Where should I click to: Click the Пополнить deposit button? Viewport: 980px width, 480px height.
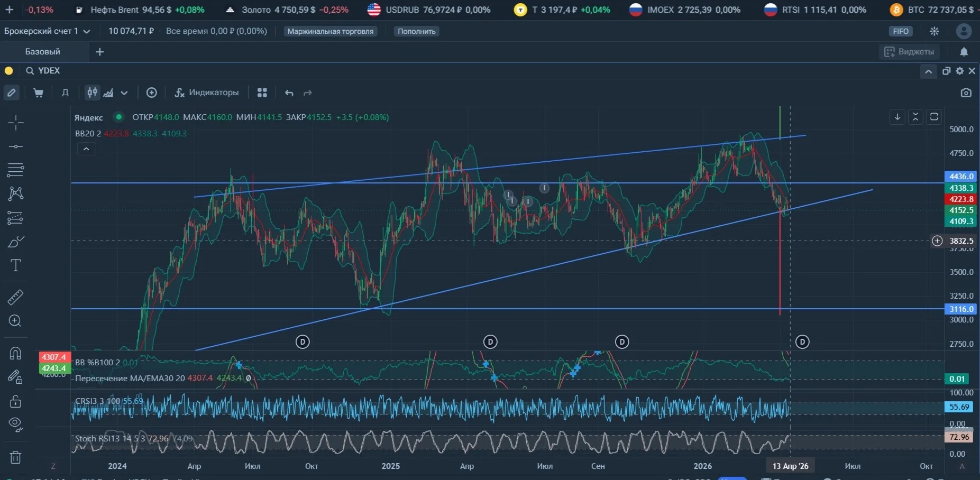coord(417,31)
